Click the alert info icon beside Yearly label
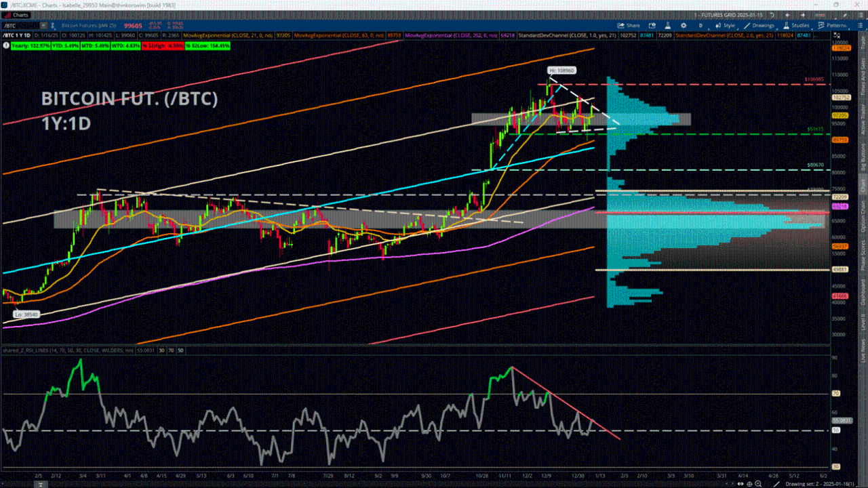Screen dimensions: 868x488 pyautogui.click(x=6, y=45)
